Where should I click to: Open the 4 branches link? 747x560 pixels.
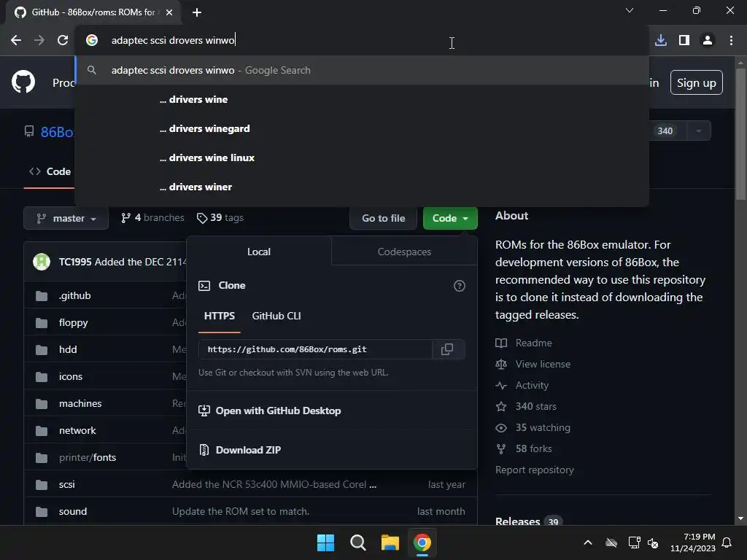(x=152, y=217)
